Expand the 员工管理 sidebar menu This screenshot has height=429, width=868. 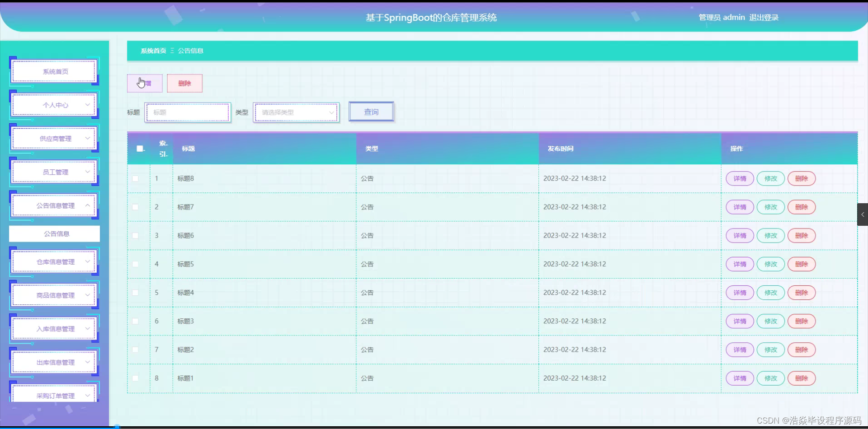tap(54, 172)
